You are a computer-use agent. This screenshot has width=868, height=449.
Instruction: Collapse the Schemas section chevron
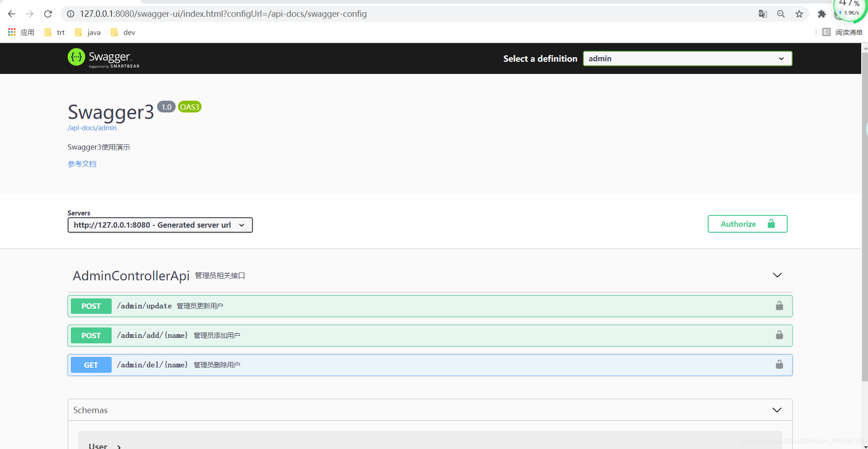(x=777, y=409)
